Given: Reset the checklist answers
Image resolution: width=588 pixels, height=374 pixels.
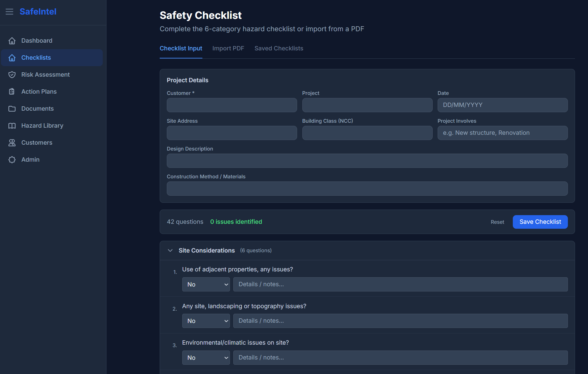Looking at the screenshot, I should pyautogui.click(x=497, y=222).
